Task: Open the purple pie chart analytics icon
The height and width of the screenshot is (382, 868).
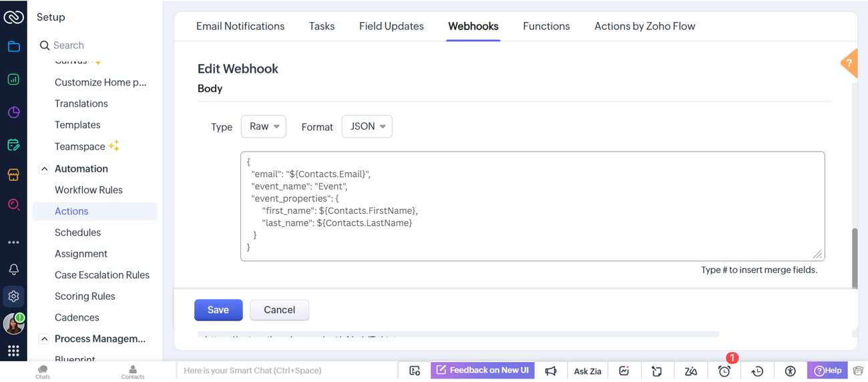Action: coord(13,112)
